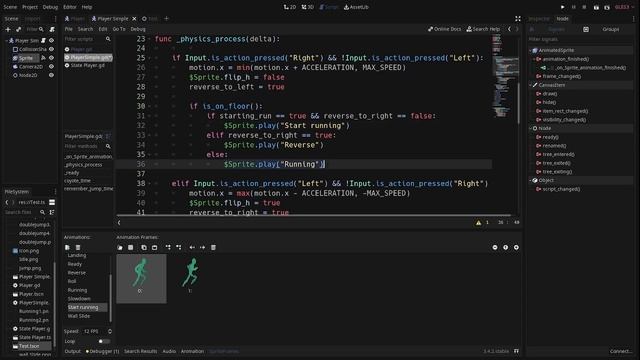Switch to the Inspector dock tab

[x=539, y=19]
